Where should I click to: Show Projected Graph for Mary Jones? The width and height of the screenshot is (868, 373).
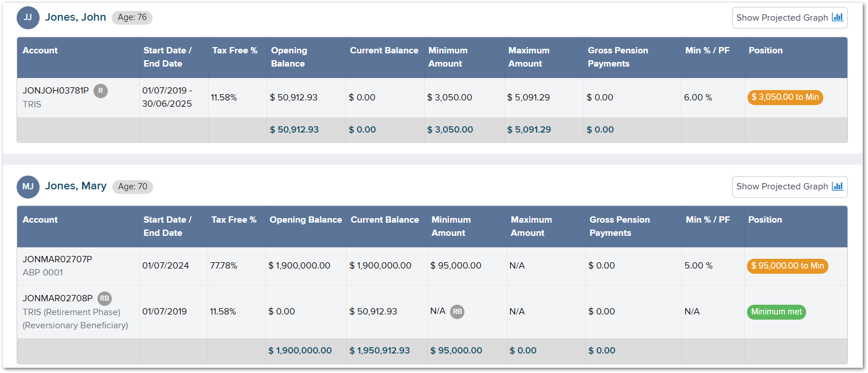(789, 187)
